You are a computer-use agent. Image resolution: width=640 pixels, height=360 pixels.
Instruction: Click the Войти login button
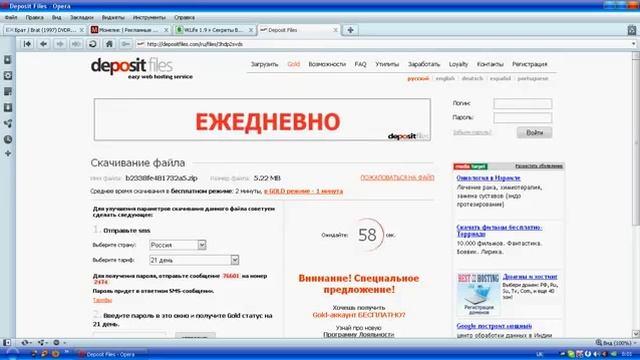534,133
